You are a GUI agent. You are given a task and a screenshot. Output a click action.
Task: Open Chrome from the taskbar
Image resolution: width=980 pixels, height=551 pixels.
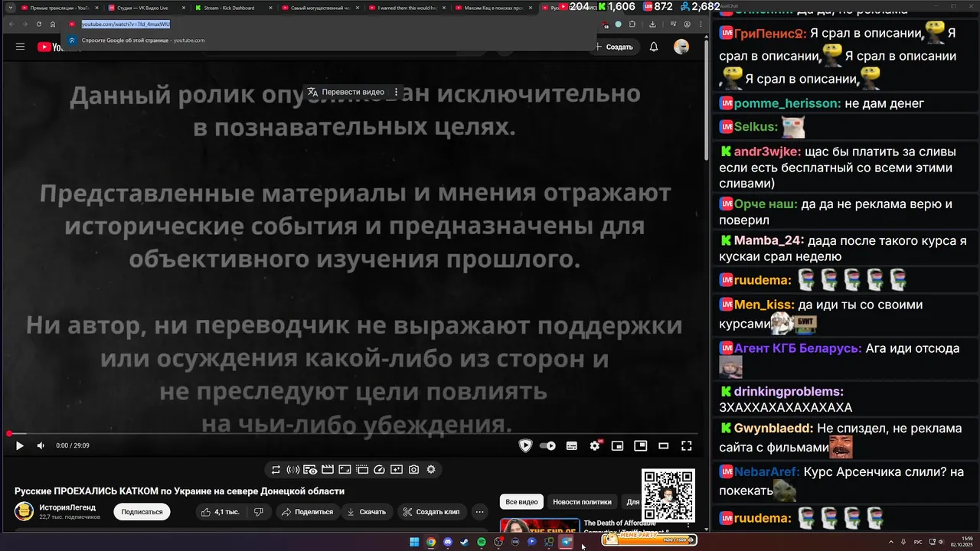pyautogui.click(x=431, y=542)
